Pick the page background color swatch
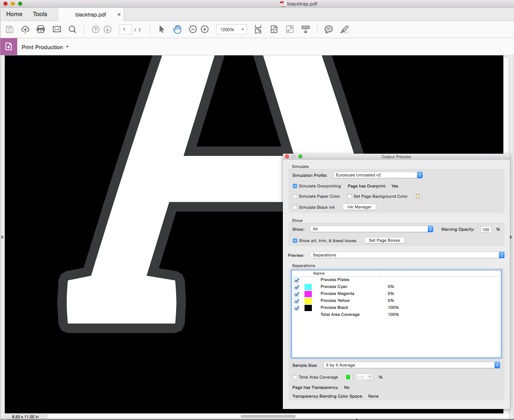 [x=418, y=196]
